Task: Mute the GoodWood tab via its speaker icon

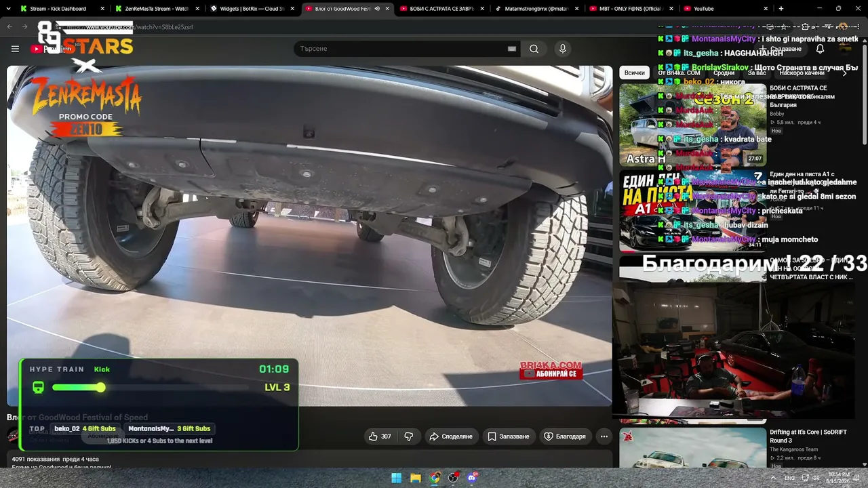Action: tap(377, 9)
